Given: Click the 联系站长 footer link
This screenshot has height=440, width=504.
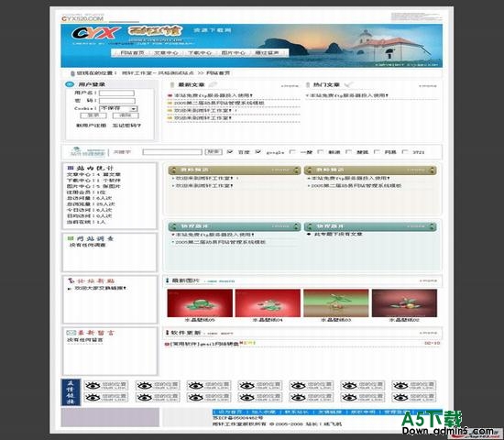Looking at the screenshot, I should 296,412.
